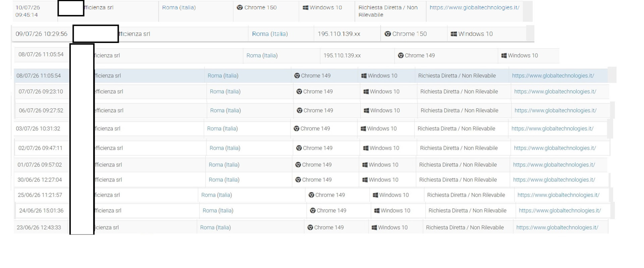
Task: Click Windows icon in 23/06/26 12:43:33 row
Action: tap(374, 227)
